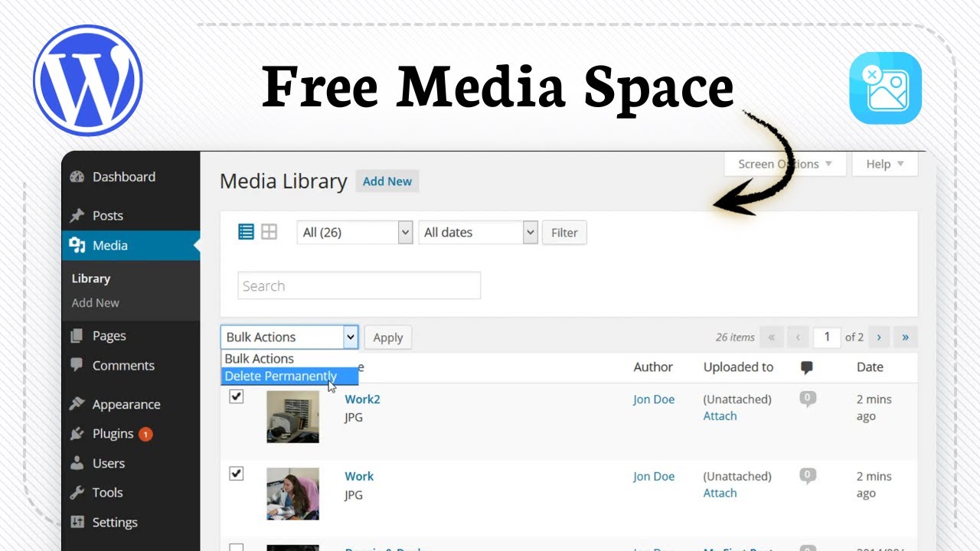This screenshot has height=551, width=980.
Task: Click the WordPress logo
Action: coord(88,80)
